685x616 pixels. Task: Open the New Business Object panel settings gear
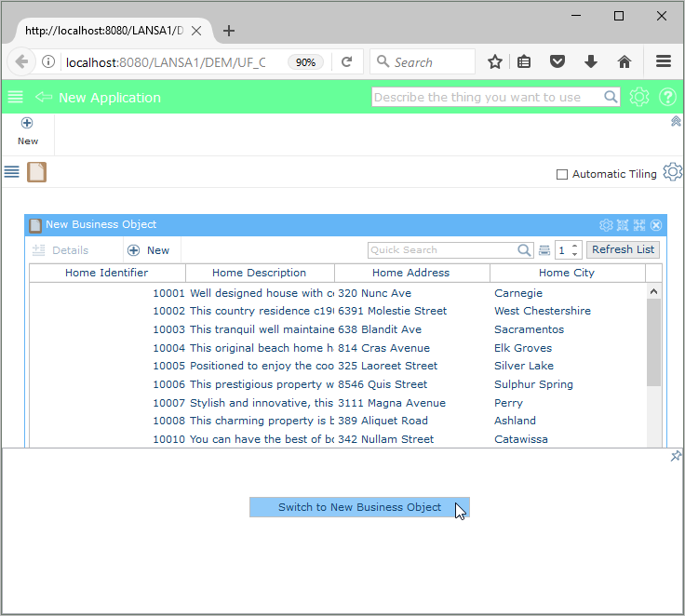tap(606, 225)
